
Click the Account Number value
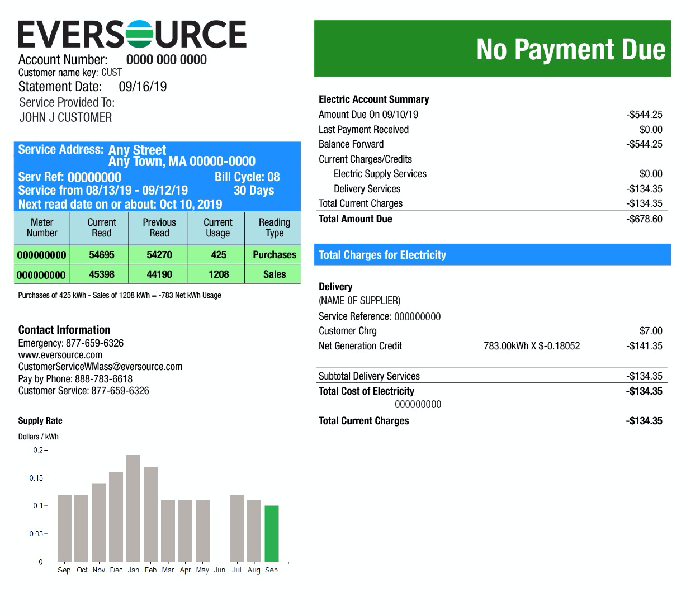pyautogui.click(x=166, y=60)
